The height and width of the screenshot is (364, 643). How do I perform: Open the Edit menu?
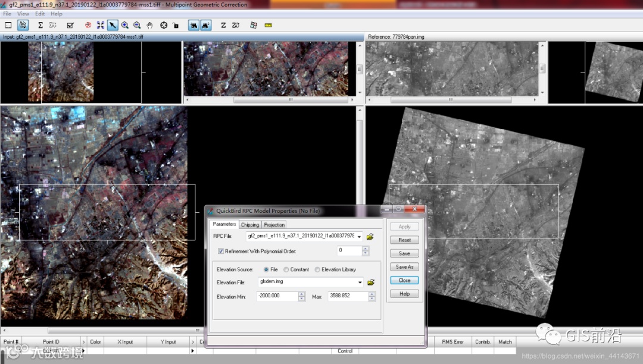[40, 14]
